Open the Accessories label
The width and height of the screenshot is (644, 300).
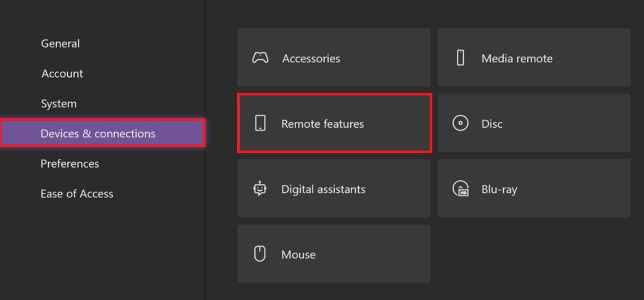(311, 58)
